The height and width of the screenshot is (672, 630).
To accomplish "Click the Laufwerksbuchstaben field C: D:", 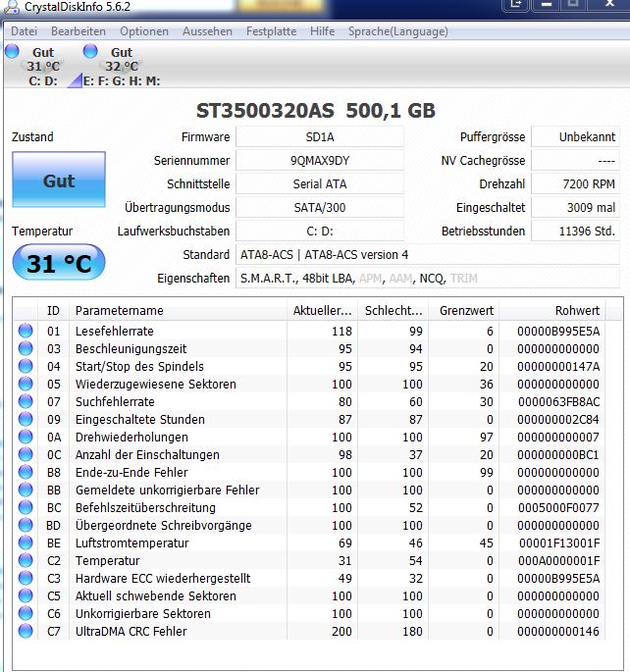I will click(x=320, y=231).
